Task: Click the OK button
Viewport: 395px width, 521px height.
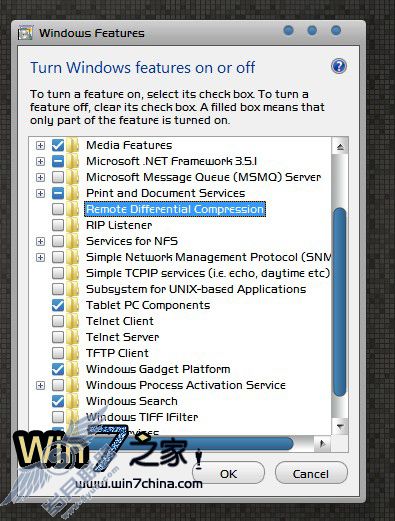Action: point(228,474)
